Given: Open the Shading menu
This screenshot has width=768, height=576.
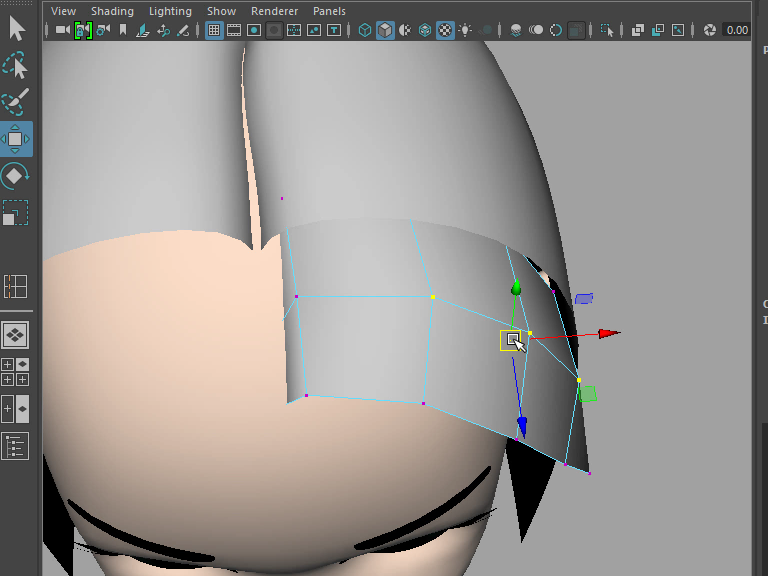Looking at the screenshot, I should [112, 11].
